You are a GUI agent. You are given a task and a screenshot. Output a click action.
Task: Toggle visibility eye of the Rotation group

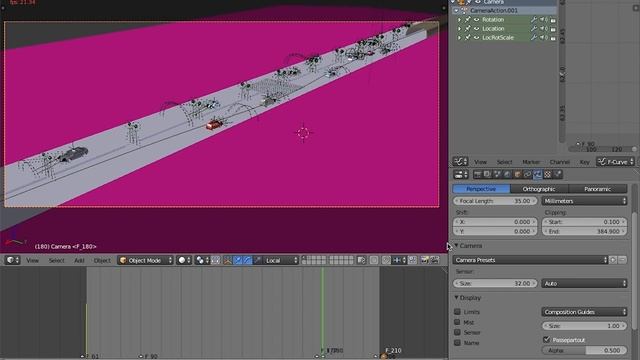coord(476,20)
